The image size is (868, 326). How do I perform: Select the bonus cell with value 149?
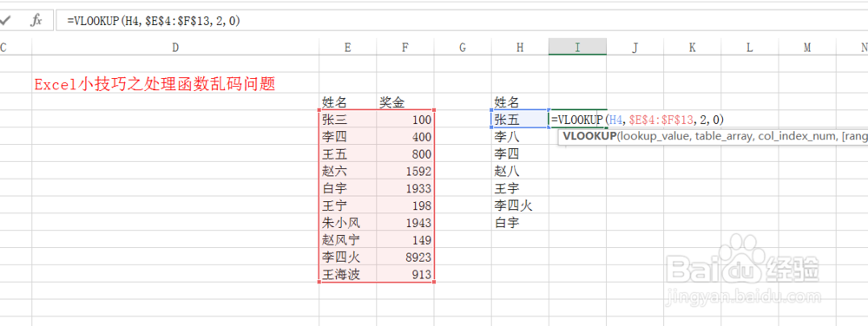click(405, 240)
